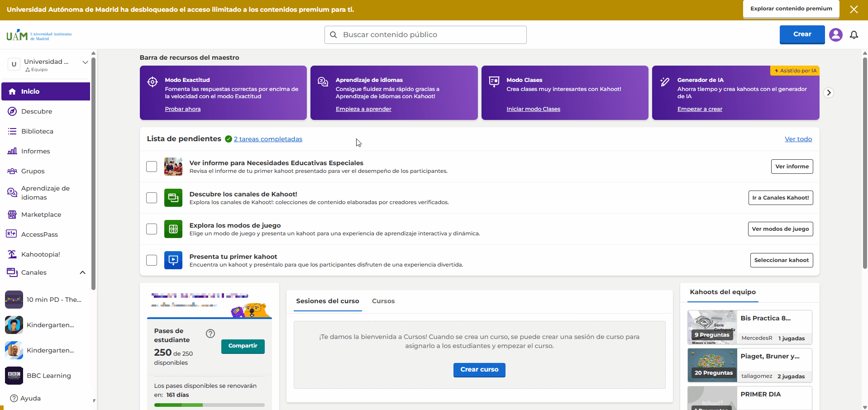Open your profile avatar menu
This screenshot has height=410, width=868.
(x=836, y=35)
